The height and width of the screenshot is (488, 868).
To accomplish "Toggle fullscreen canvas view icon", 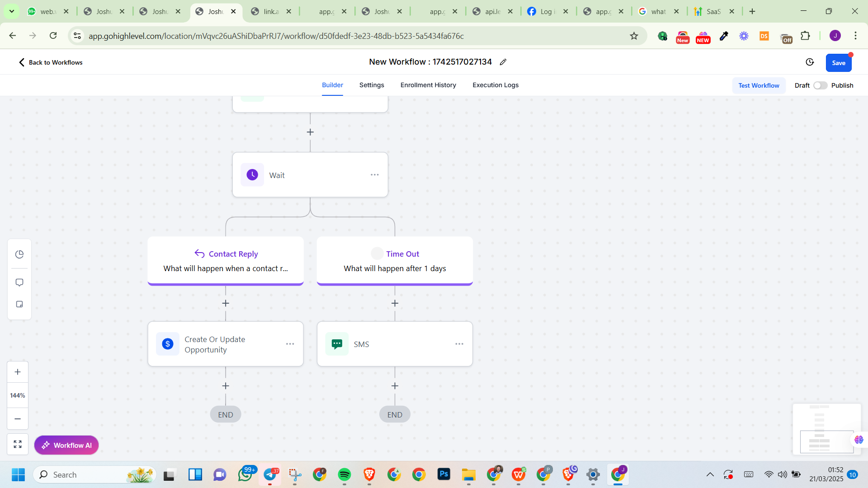I will click(x=18, y=445).
